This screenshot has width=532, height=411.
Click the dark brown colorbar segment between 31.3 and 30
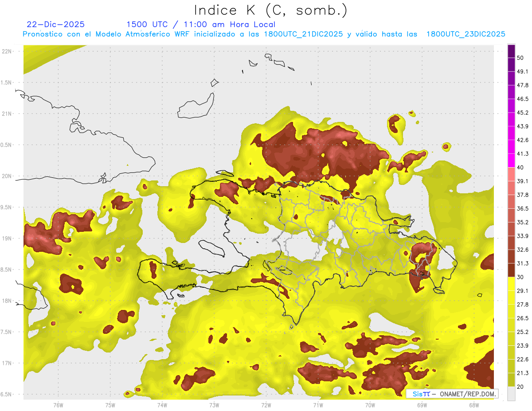(x=511, y=270)
